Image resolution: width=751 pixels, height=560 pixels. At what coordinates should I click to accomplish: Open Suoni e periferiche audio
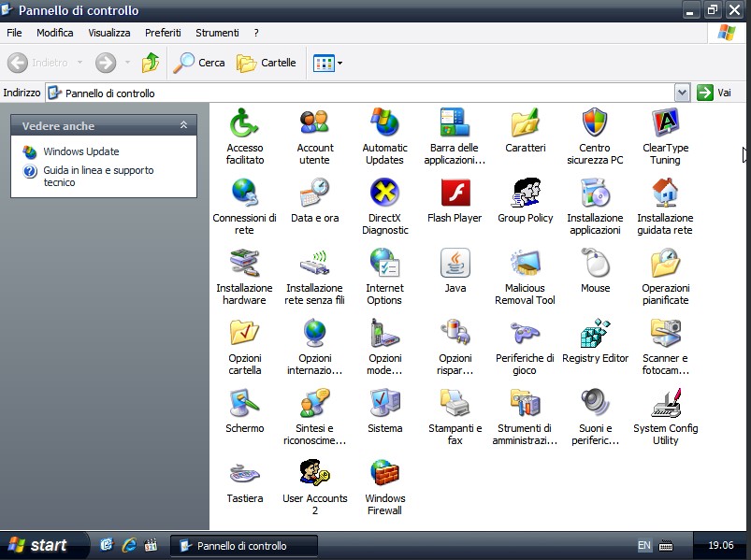pos(596,416)
